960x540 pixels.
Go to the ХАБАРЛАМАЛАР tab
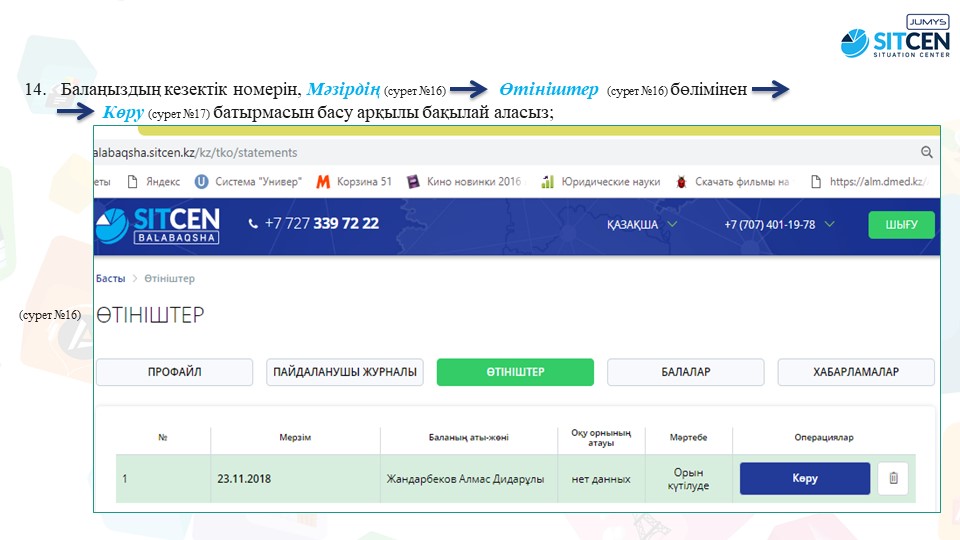[855, 372]
